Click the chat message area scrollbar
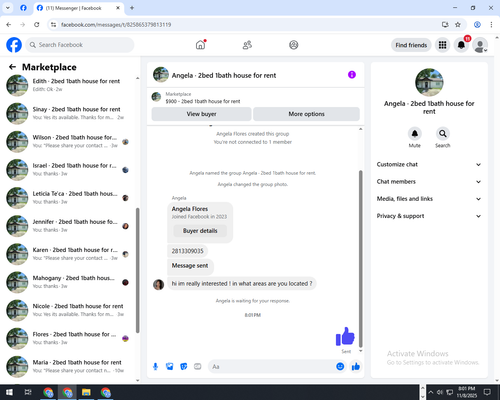 (x=360, y=259)
